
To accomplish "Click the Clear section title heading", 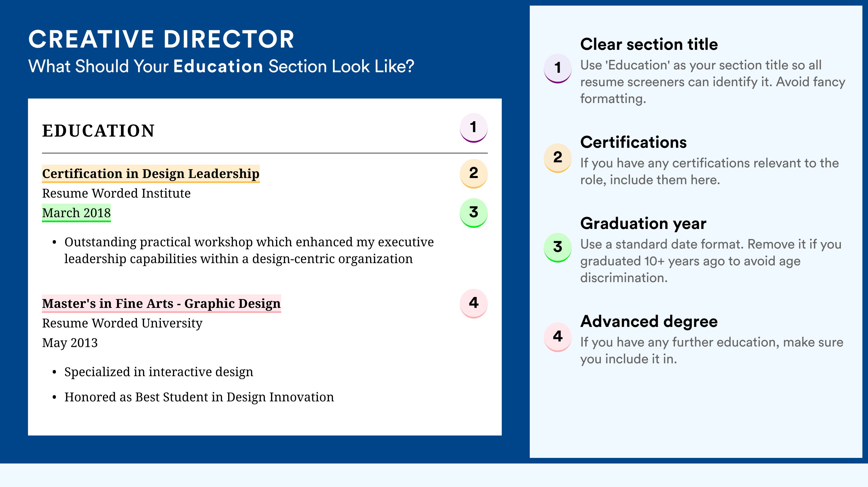I will 649,45.
